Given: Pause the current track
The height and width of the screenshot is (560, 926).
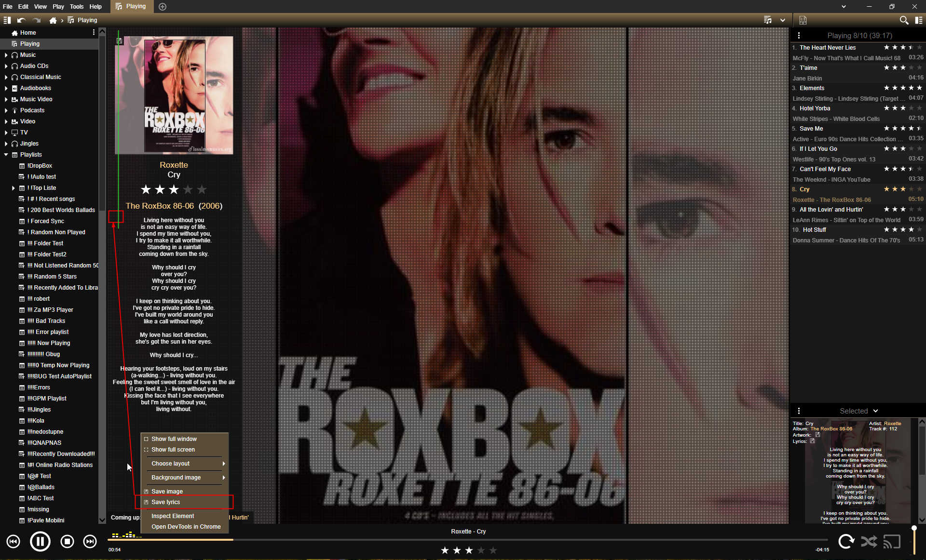Looking at the screenshot, I should point(40,542).
